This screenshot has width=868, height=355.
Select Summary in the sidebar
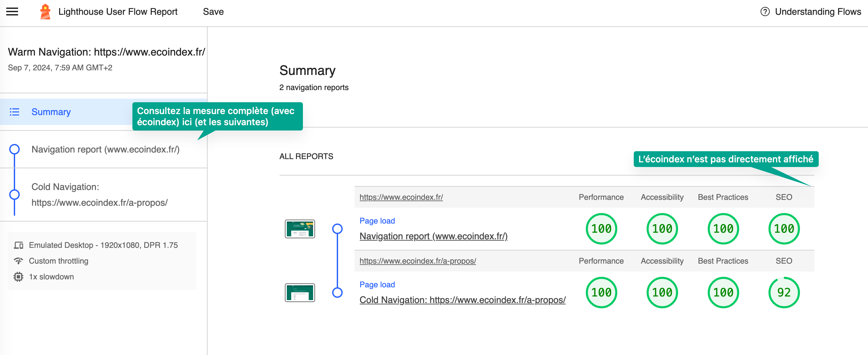coord(103,111)
